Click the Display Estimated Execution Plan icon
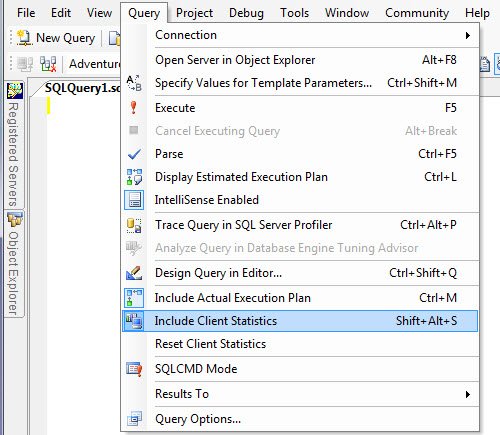This screenshot has width=500, height=435. (134, 177)
